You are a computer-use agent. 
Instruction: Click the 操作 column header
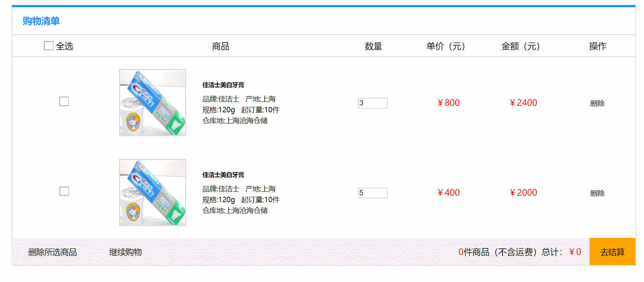[597, 46]
